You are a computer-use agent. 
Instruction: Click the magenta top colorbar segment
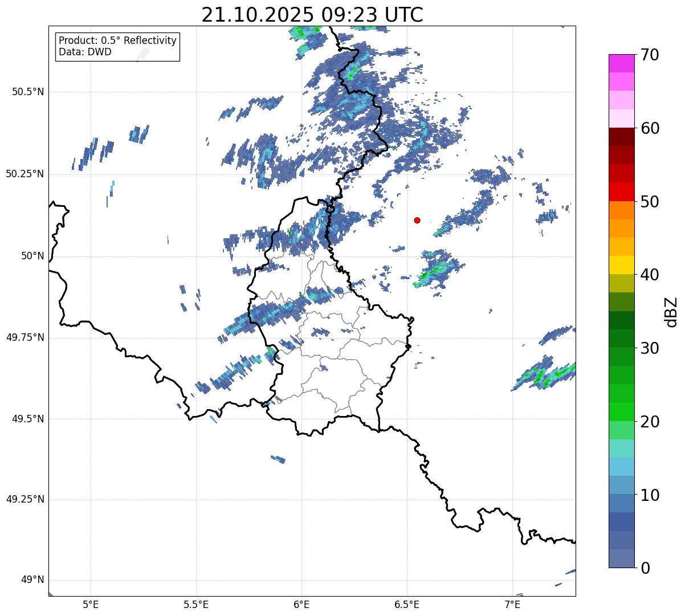[622, 63]
